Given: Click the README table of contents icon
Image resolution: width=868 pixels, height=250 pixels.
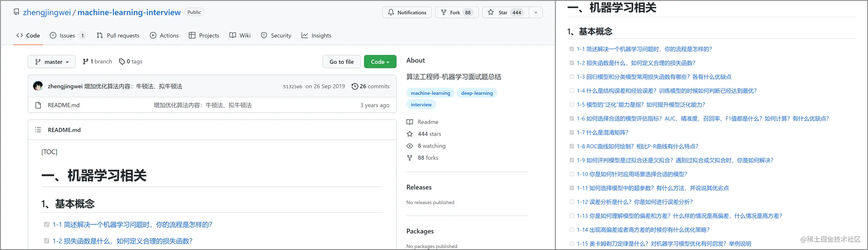Looking at the screenshot, I should (38, 130).
